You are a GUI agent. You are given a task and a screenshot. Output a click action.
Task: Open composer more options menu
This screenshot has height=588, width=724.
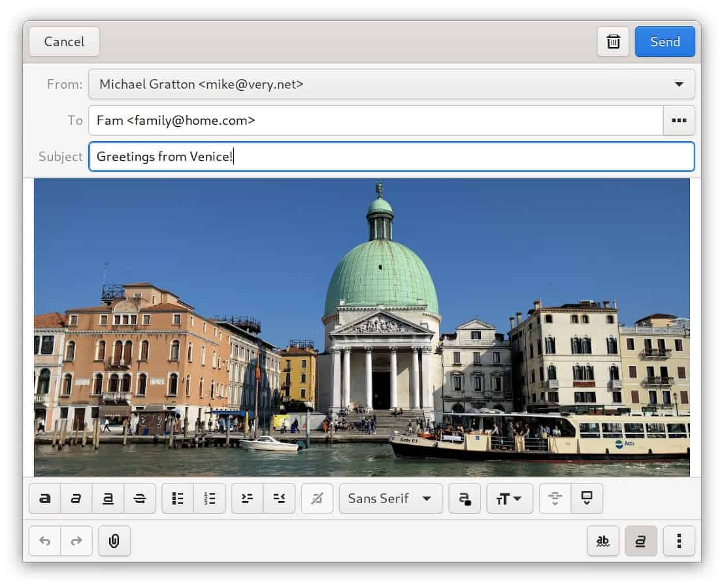(679, 540)
